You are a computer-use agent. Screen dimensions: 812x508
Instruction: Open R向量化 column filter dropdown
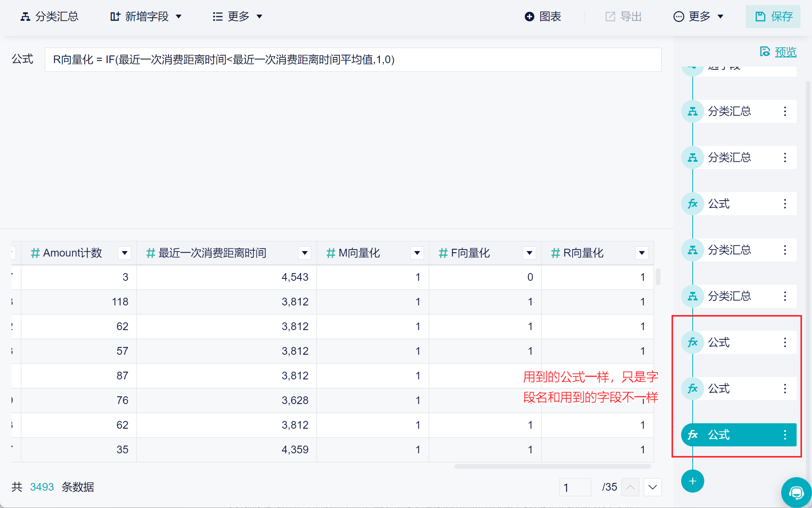click(x=642, y=253)
